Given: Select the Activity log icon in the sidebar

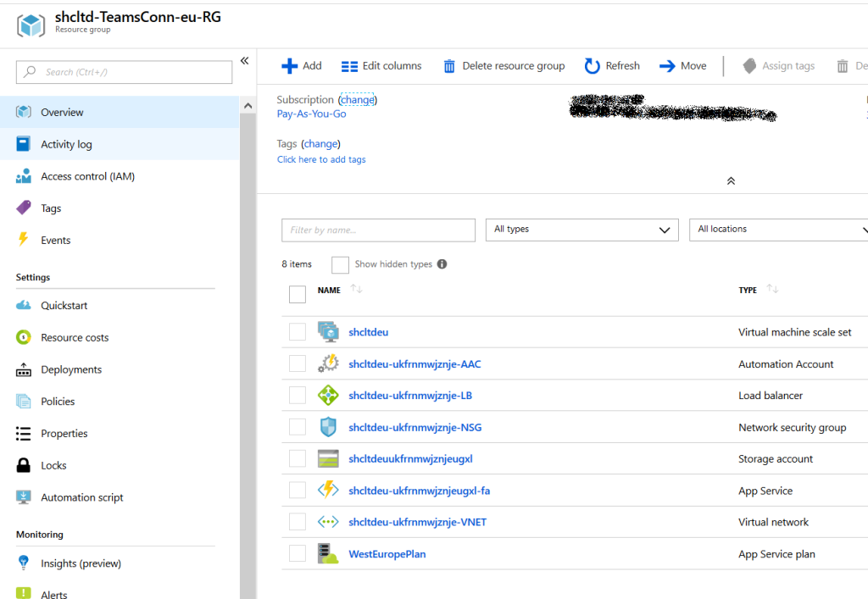Looking at the screenshot, I should 21,143.
